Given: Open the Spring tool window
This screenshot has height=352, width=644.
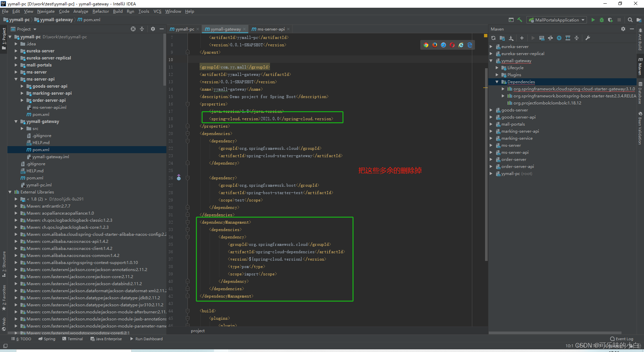Looking at the screenshot, I should point(47,339).
